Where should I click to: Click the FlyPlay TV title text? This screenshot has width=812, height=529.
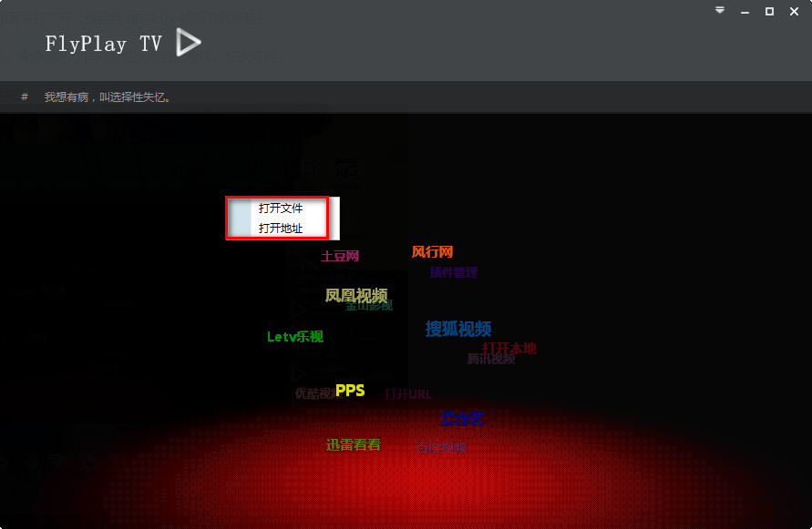pos(104,44)
